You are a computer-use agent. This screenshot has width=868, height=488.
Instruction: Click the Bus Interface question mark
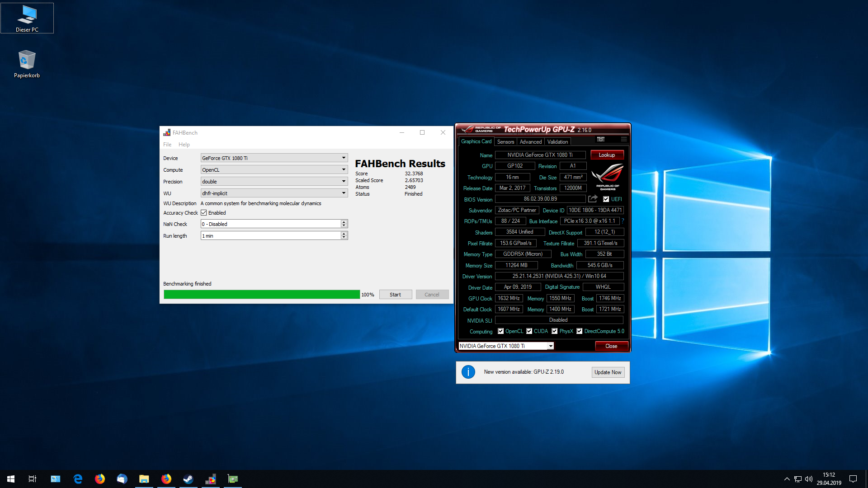[x=623, y=221]
